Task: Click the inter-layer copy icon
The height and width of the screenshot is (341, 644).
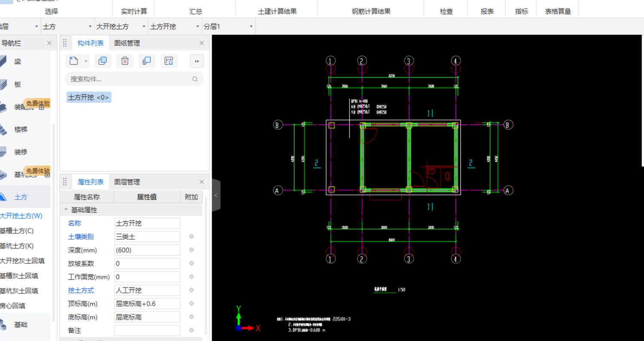Action: pos(146,61)
